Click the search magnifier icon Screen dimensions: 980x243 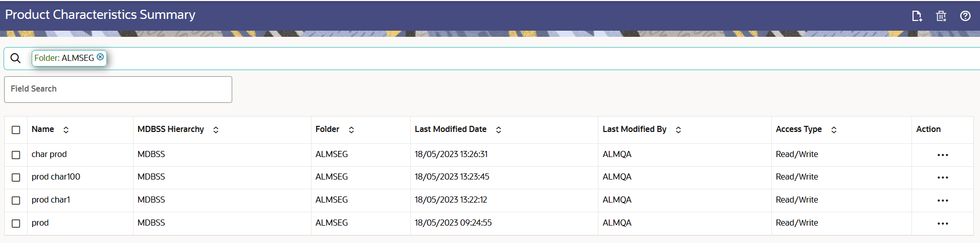[16, 58]
